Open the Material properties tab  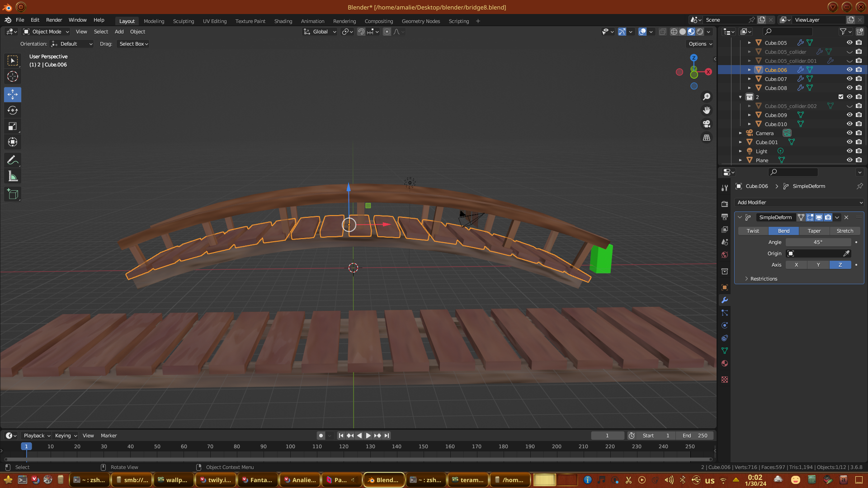(x=725, y=364)
